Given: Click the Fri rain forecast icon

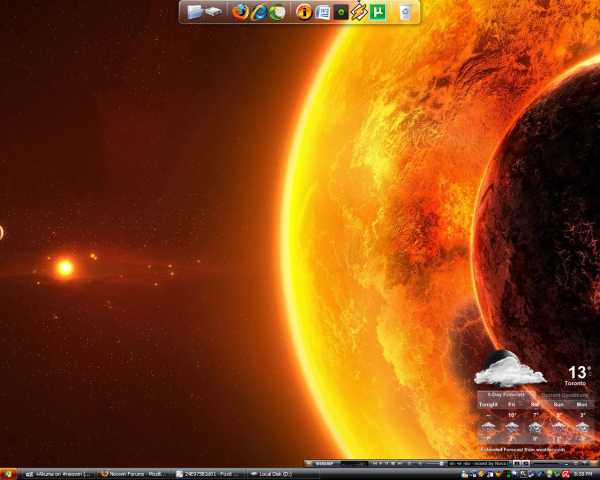Looking at the screenshot, I should 512,427.
